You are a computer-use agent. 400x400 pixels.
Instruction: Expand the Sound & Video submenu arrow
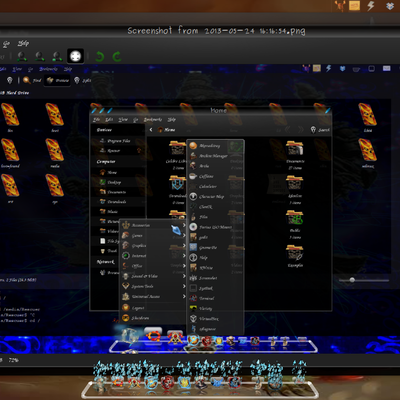[x=184, y=276]
